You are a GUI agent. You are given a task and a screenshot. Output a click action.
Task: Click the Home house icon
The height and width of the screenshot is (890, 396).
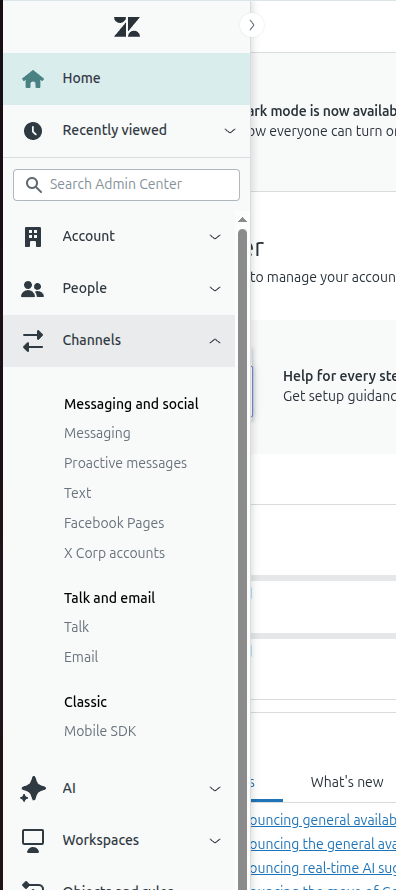click(x=33, y=79)
